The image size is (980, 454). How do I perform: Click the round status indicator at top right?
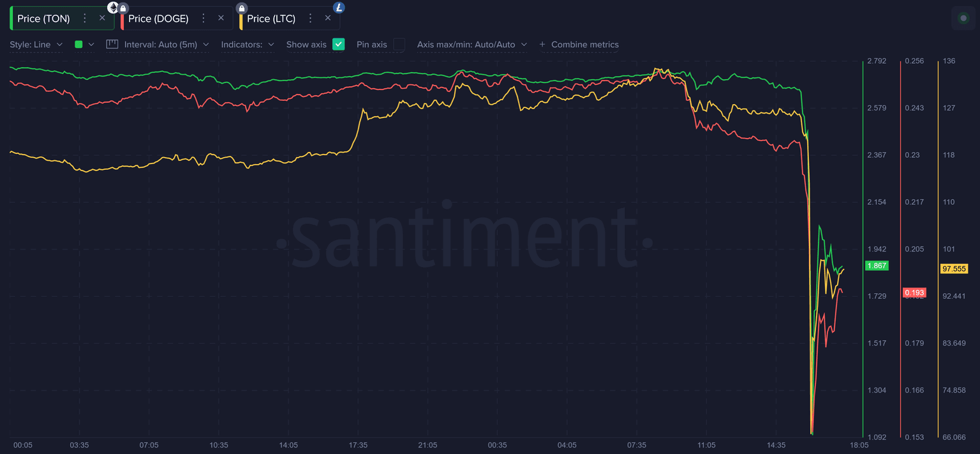point(963,18)
